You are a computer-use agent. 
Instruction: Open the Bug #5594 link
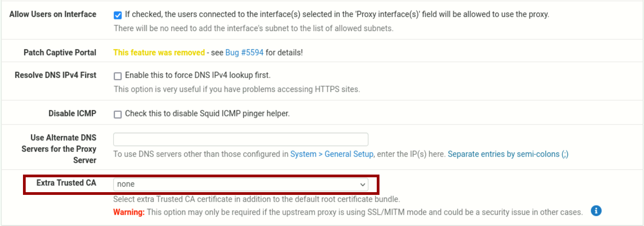tap(244, 52)
